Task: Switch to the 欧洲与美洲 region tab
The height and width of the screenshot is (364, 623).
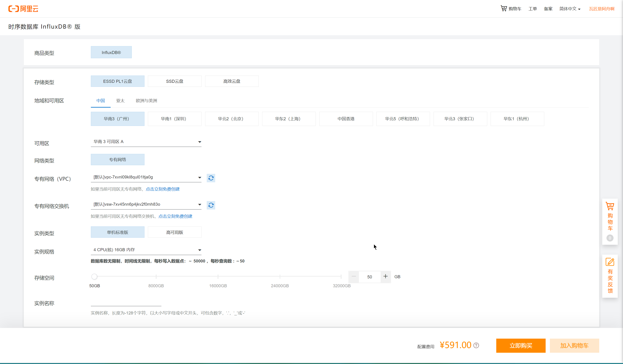Action: click(x=146, y=101)
